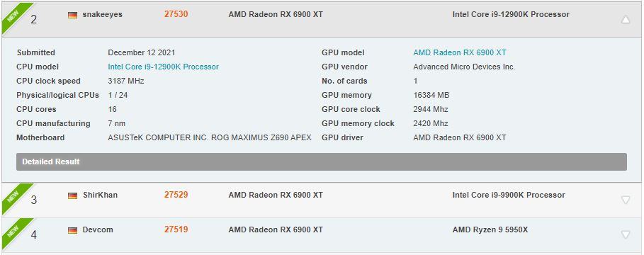Expand the ShirKhan result row
The height and width of the screenshot is (255, 644).
click(626, 200)
